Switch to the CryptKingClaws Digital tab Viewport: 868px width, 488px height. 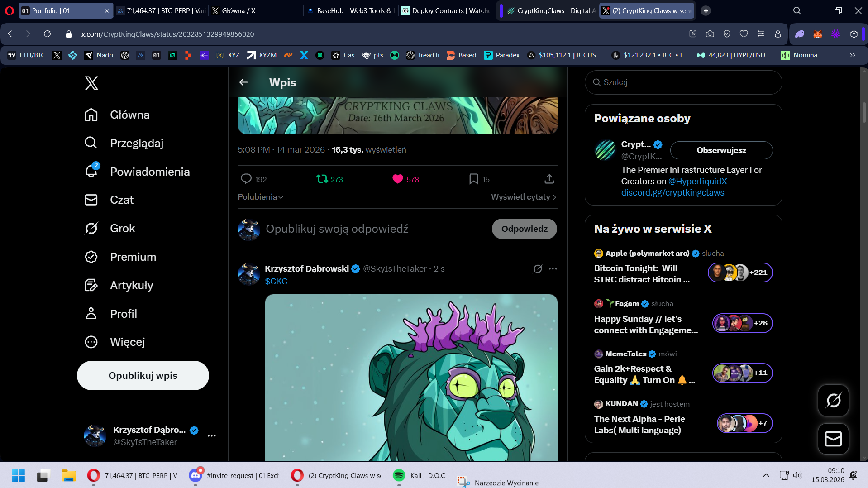(x=551, y=10)
